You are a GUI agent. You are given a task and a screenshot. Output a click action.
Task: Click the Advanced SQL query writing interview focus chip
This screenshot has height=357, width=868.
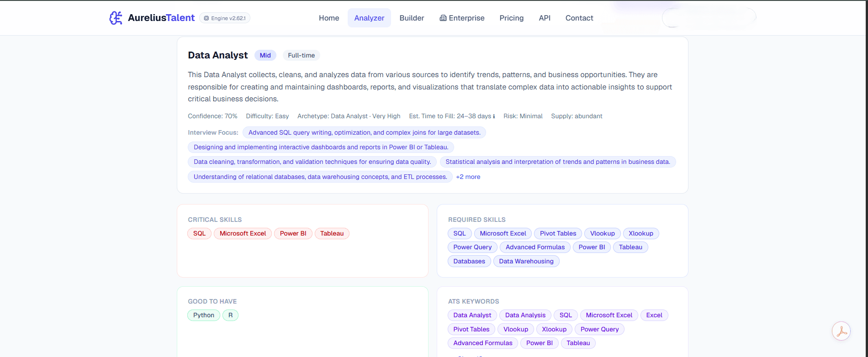[364, 132]
